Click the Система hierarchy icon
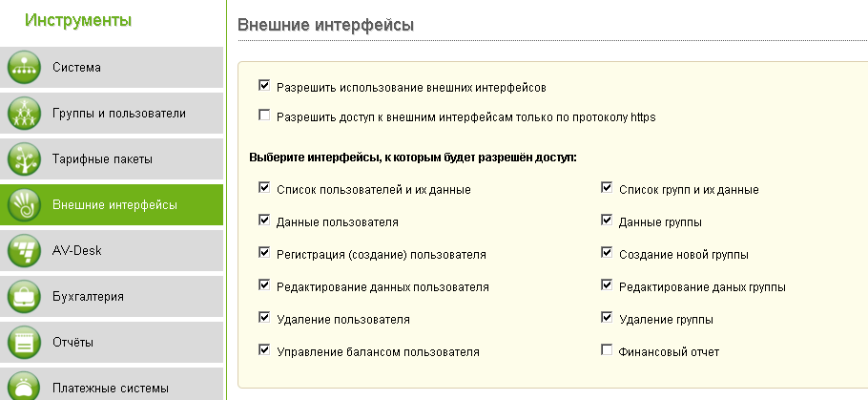Screen dimensions: 868x400 tap(24, 68)
